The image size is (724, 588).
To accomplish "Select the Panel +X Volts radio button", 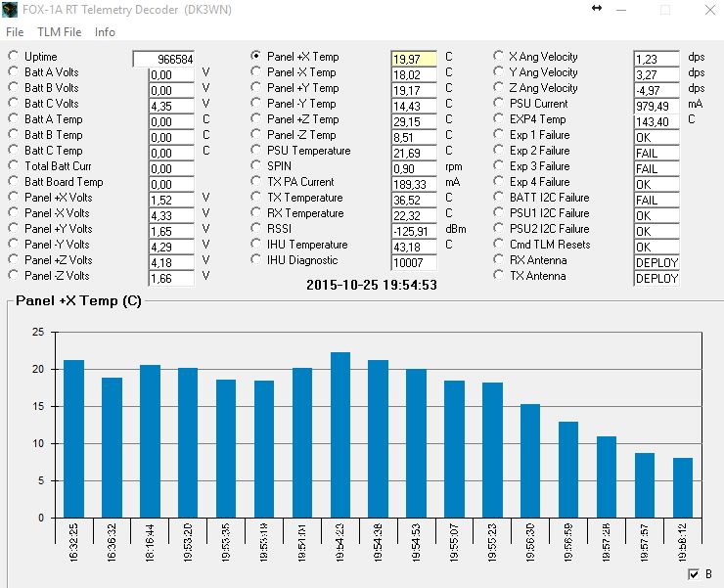I will coord(14,197).
